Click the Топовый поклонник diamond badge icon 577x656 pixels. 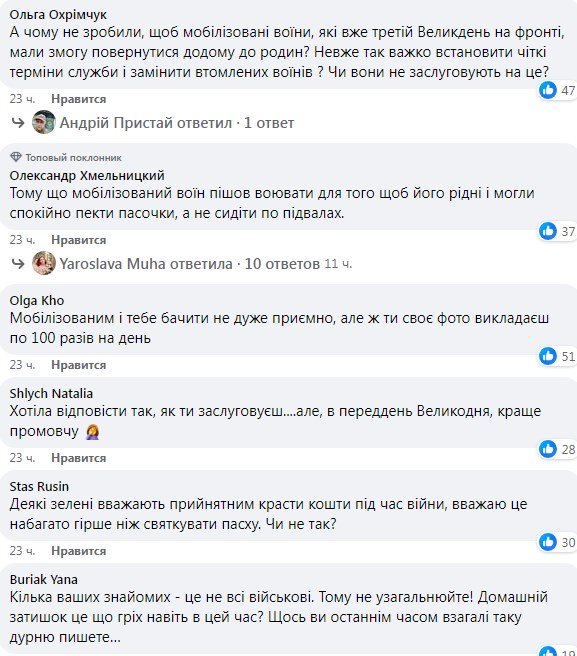16,157
